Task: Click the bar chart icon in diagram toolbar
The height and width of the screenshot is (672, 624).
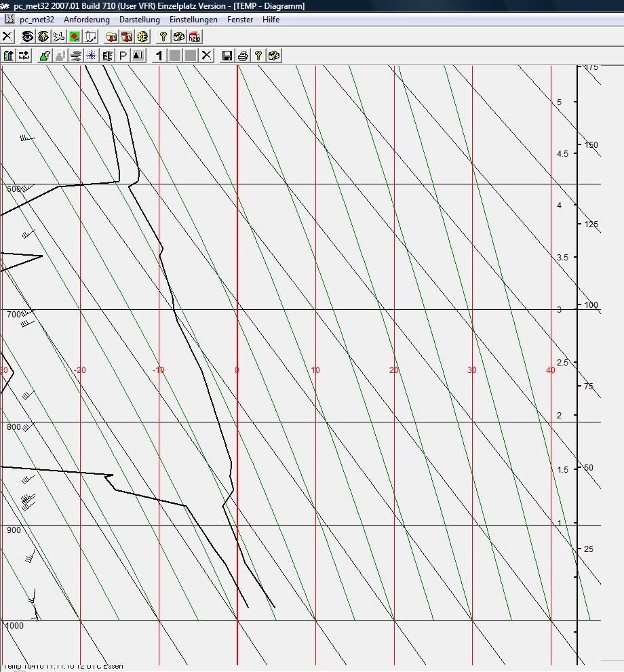Action: point(9,56)
